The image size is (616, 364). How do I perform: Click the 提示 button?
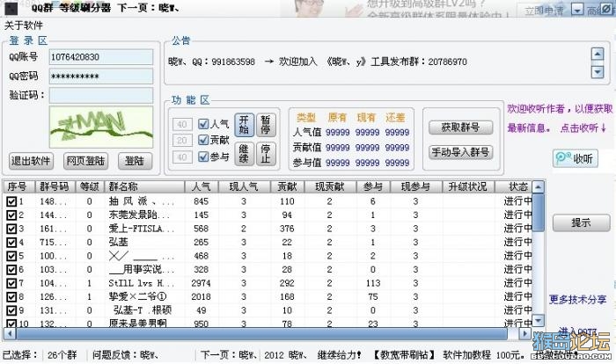click(x=581, y=222)
